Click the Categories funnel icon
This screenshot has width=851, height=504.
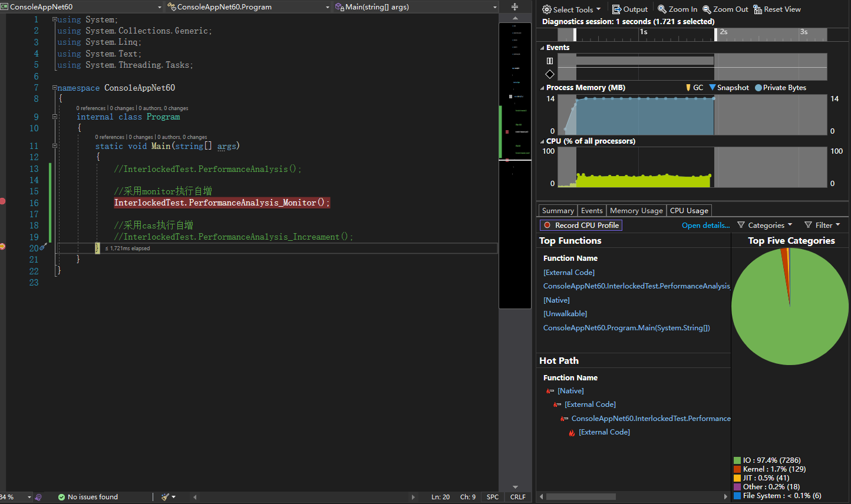[741, 225]
